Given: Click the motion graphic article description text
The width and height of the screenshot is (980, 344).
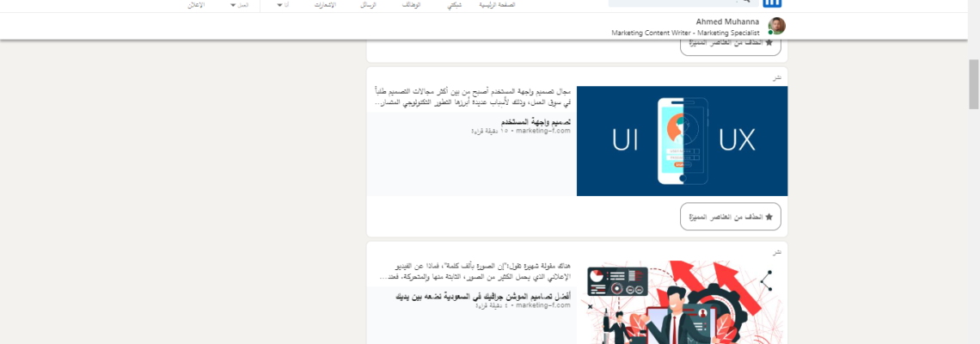Looking at the screenshot, I should (475, 271).
